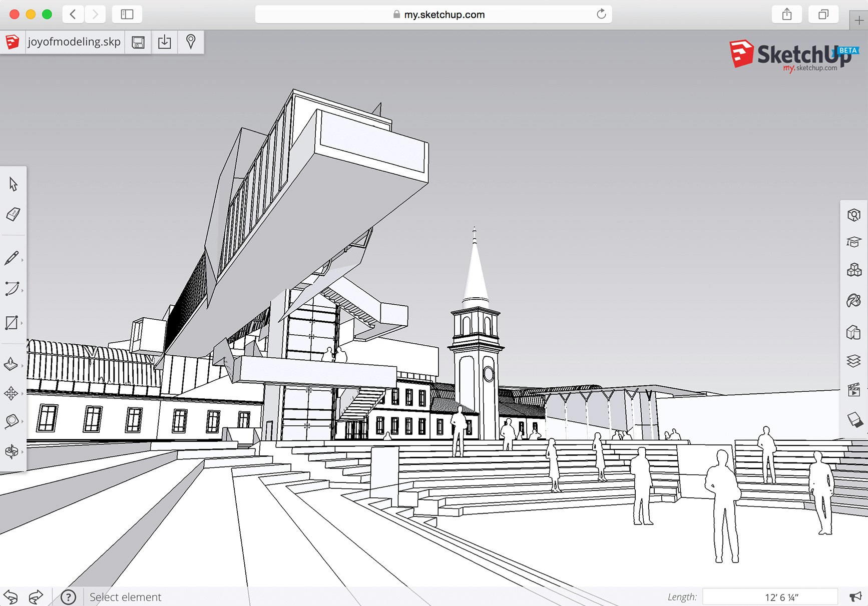The image size is (868, 606).
Task: Save the joyofmodeling.skp model
Action: coord(138,42)
